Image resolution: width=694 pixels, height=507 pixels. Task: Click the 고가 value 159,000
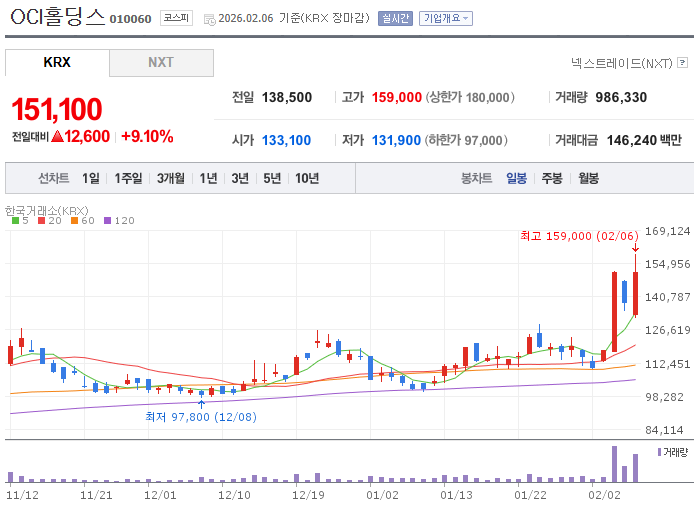coord(397,97)
